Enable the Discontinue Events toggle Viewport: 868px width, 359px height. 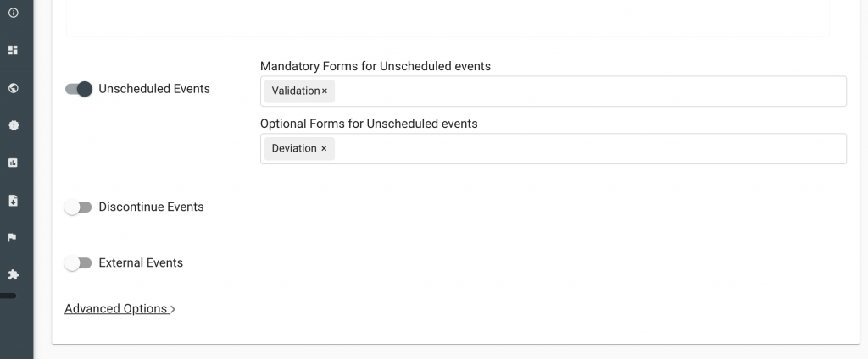pyautogui.click(x=78, y=207)
